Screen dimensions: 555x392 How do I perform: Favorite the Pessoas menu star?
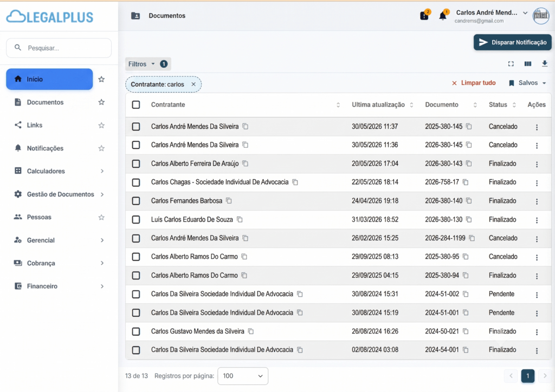pos(101,217)
